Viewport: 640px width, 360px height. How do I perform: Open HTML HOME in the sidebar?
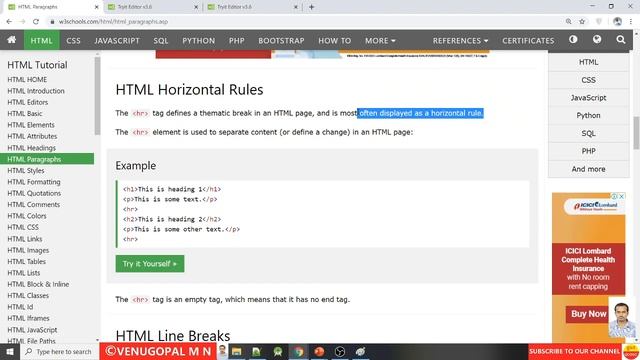pyautogui.click(x=27, y=80)
